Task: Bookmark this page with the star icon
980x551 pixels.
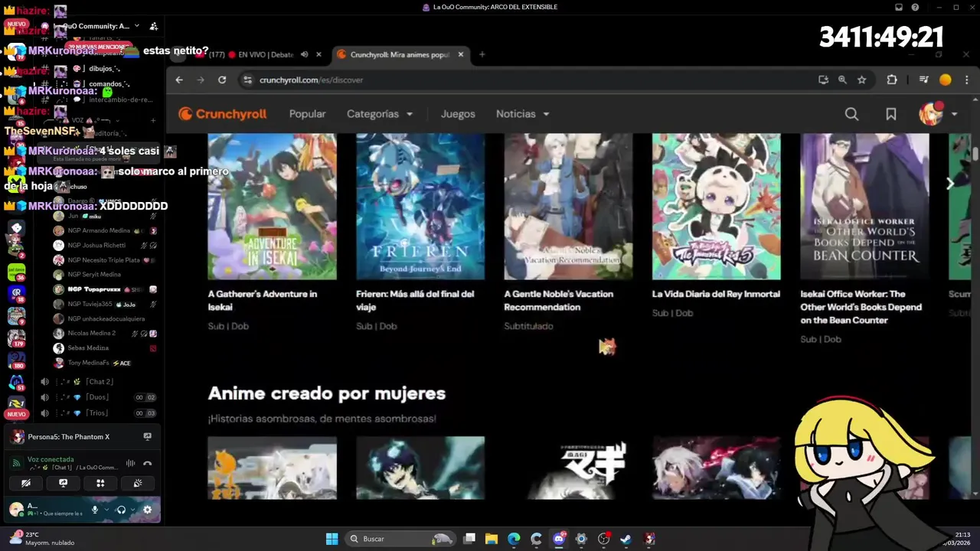Action: (862, 80)
